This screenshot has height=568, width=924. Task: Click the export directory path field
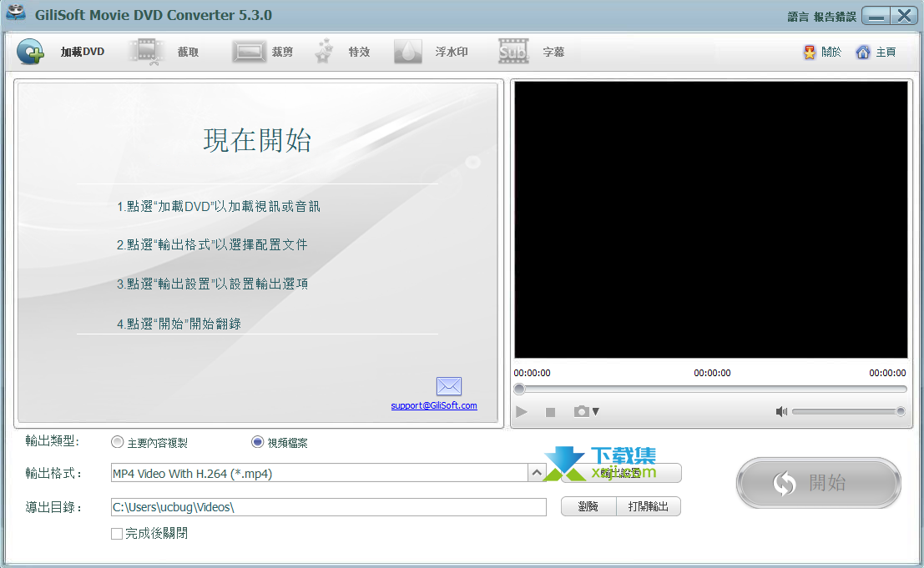[328, 507]
